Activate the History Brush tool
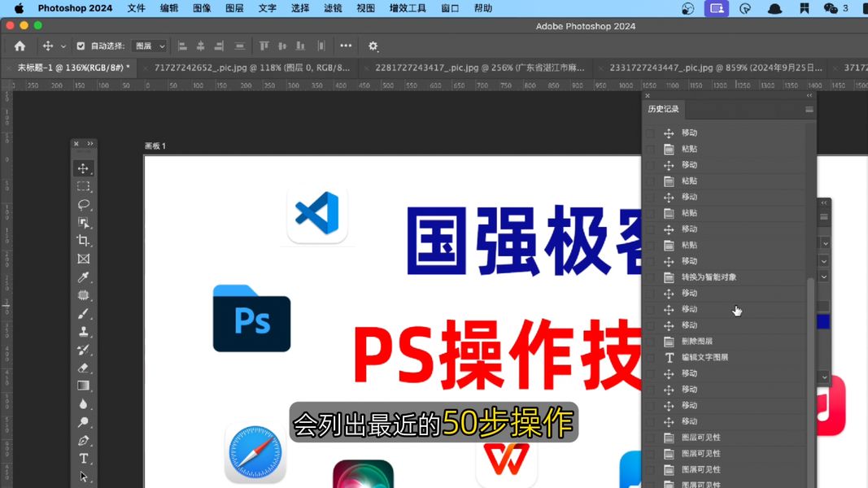Viewport: 868px width, 488px height. pos(83,350)
